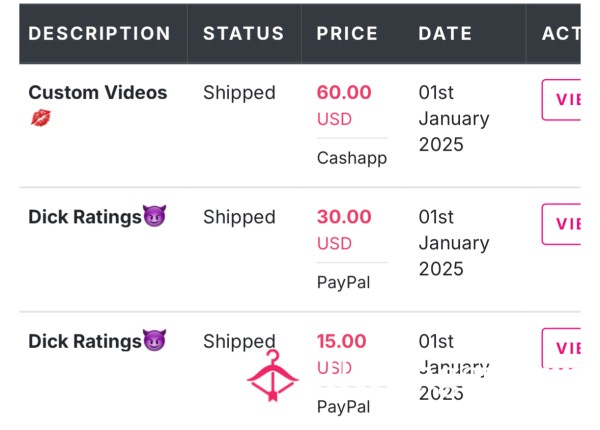Image resolution: width=600 pixels, height=430 pixels.
Task: Click the lips emoji under Custom Videos
Action: (x=41, y=117)
